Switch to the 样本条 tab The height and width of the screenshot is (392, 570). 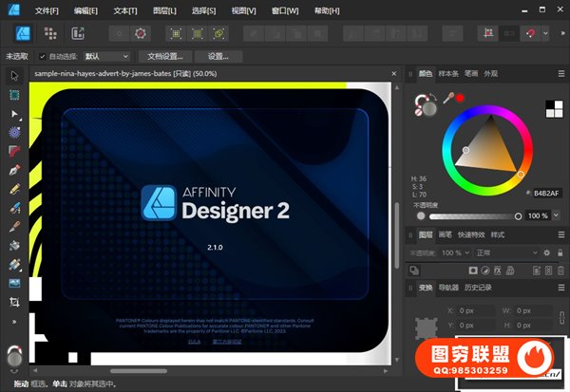coord(448,73)
